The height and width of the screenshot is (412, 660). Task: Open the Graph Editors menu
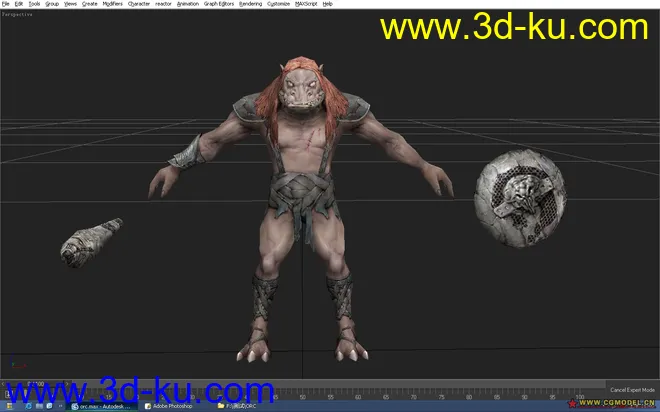coord(218,4)
